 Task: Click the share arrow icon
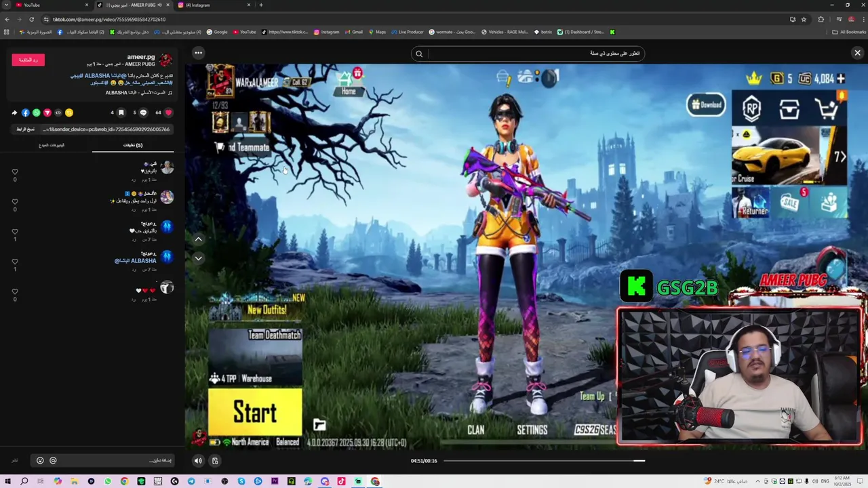pyautogui.click(x=14, y=113)
